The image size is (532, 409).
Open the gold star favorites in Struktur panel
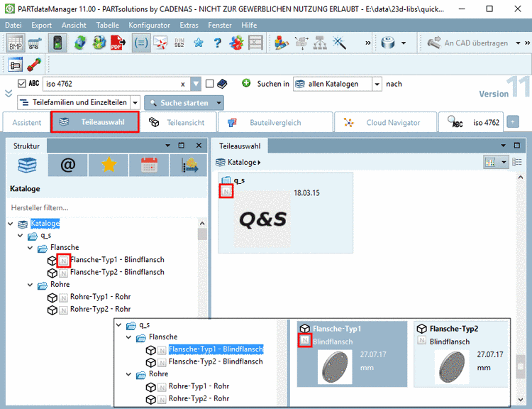pyautogui.click(x=109, y=165)
